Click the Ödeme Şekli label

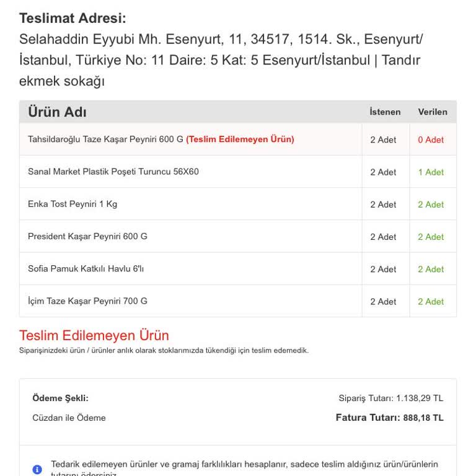[60, 398]
